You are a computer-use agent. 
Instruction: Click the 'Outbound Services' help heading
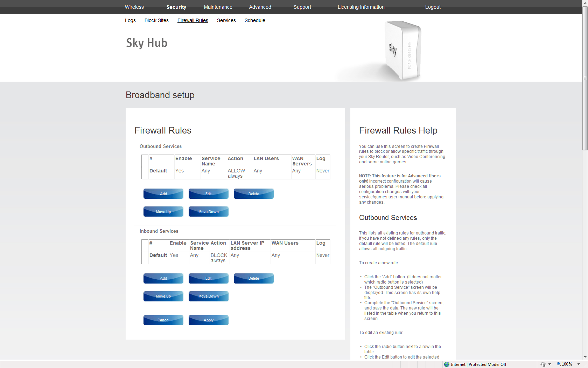(388, 218)
